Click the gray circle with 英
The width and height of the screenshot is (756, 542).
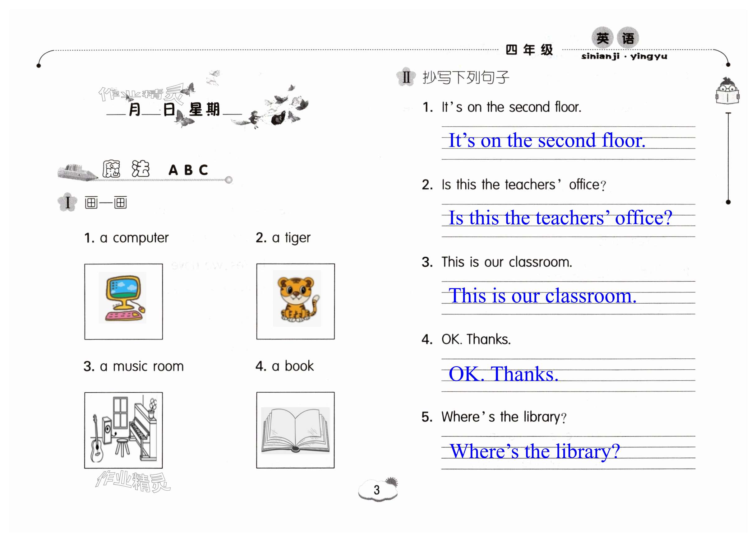click(x=602, y=38)
